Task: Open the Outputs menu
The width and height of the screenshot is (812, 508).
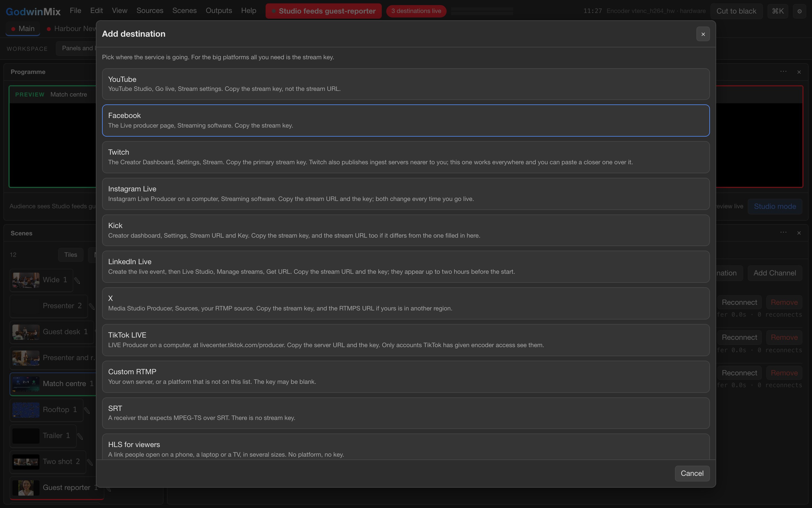Action: click(219, 11)
